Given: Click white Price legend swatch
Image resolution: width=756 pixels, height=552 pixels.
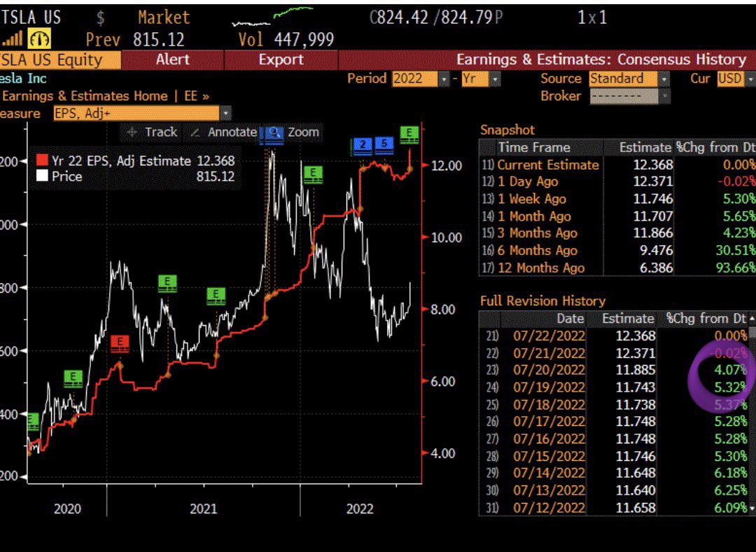Looking at the screenshot, I should [x=43, y=176].
